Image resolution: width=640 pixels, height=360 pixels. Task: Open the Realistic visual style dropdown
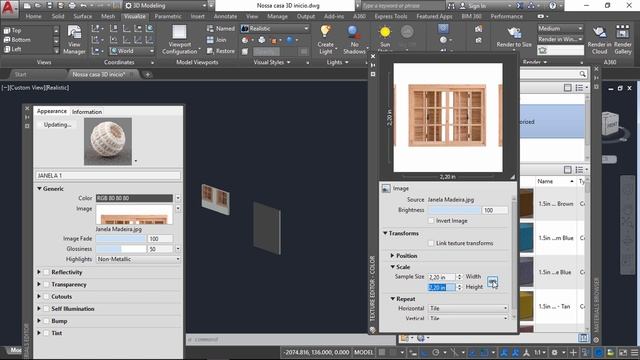coord(275,28)
